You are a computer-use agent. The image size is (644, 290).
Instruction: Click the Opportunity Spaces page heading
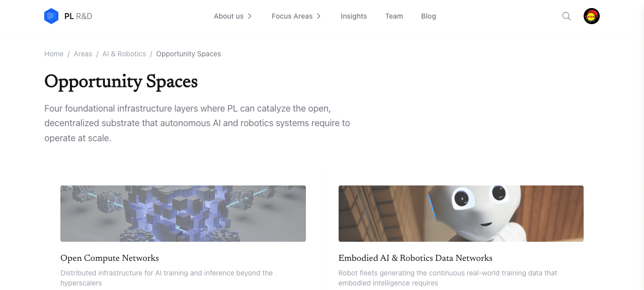(x=121, y=82)
